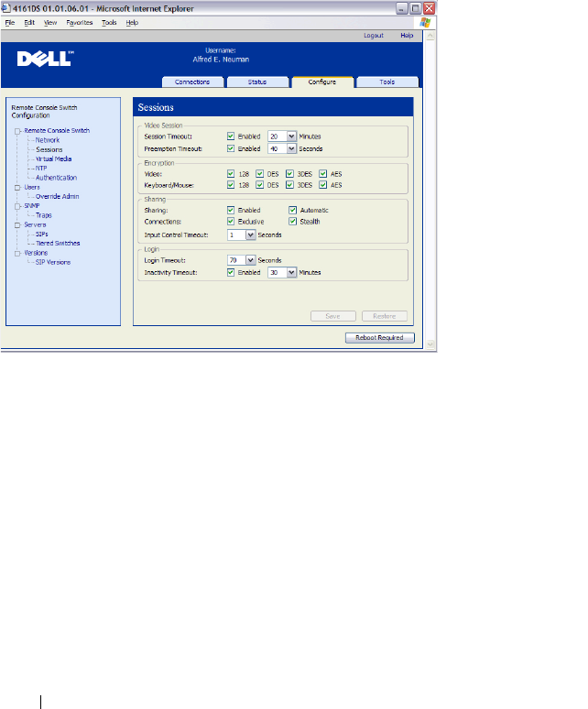Click the Internet Explorer page icon in title bar

[5, 8]
